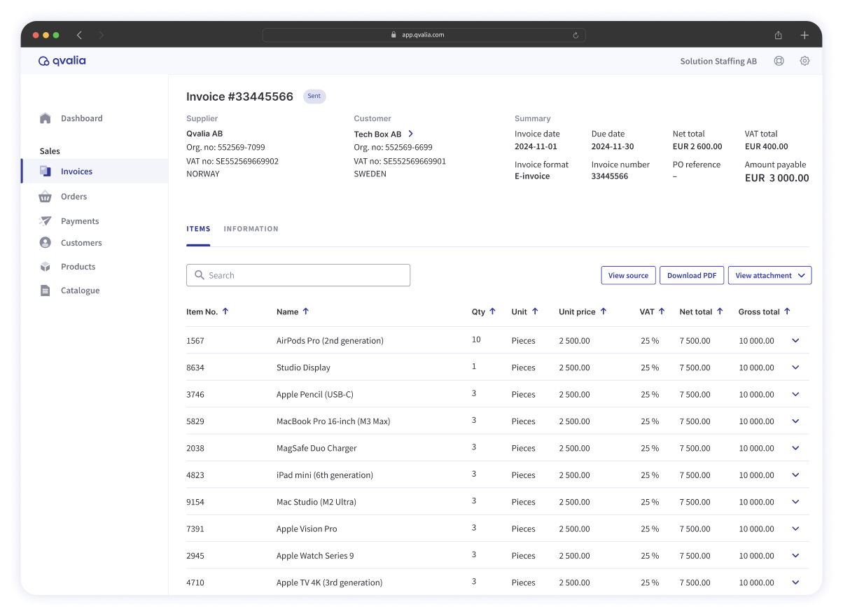Click the Payments paper plane icon
Image resolution: width=843 pixels, height=616 pixels.
(x=46, y=221)
